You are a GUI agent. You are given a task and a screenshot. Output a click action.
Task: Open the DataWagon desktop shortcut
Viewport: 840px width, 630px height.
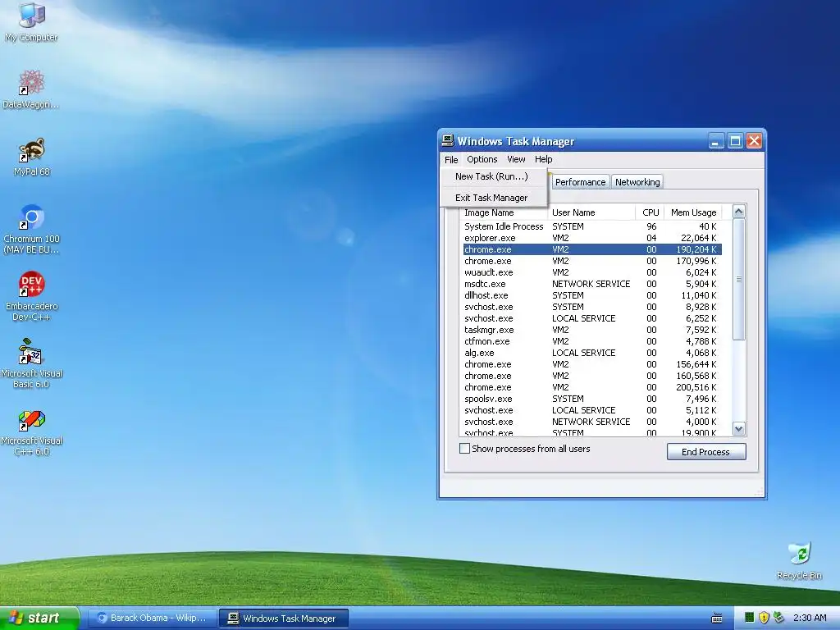pos(31,89)
